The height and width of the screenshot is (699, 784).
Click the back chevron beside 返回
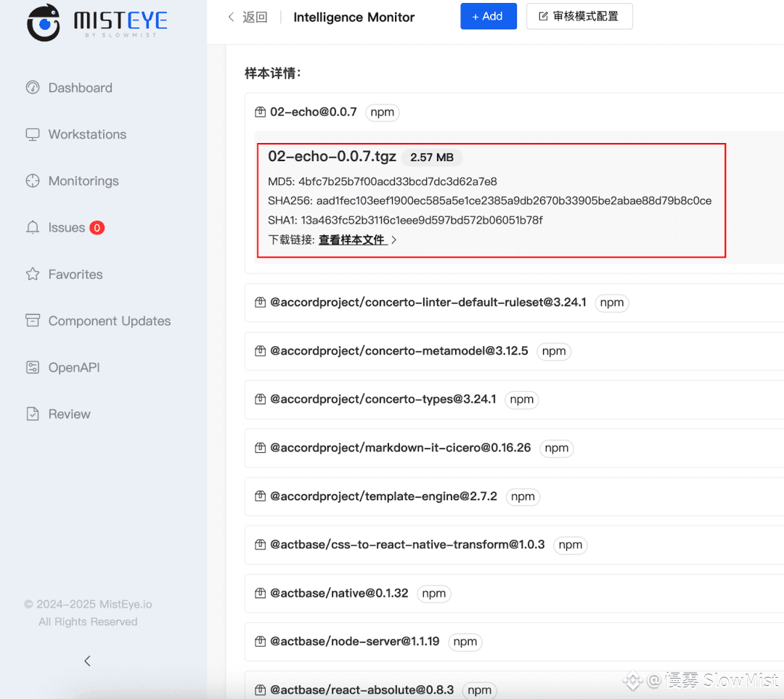(231, 16)
